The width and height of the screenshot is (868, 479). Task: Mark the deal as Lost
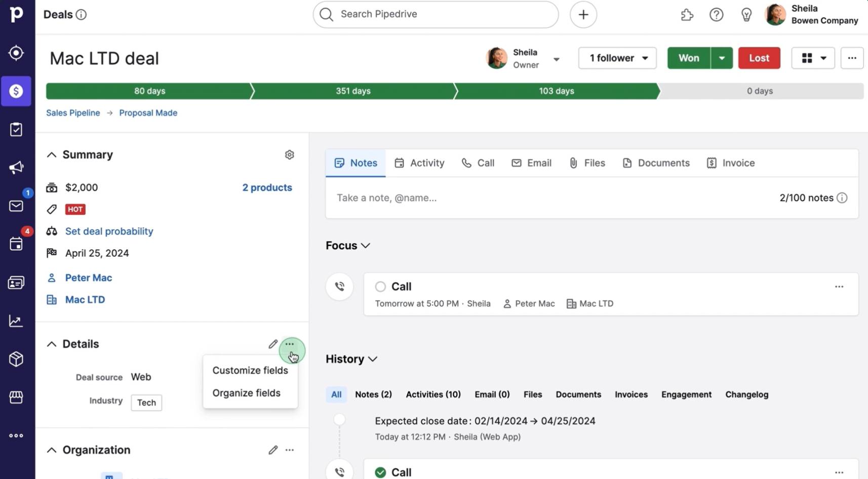coord(759,58)
